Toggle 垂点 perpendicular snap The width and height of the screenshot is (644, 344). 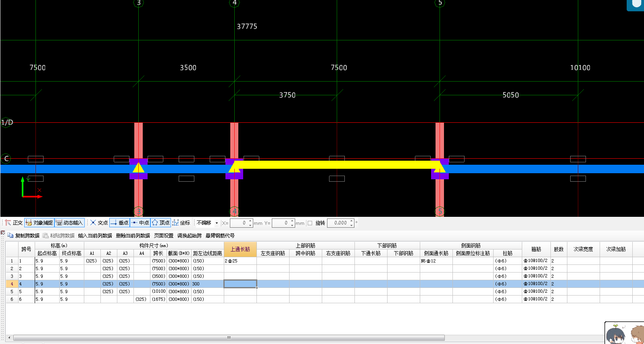coord(119,223)
